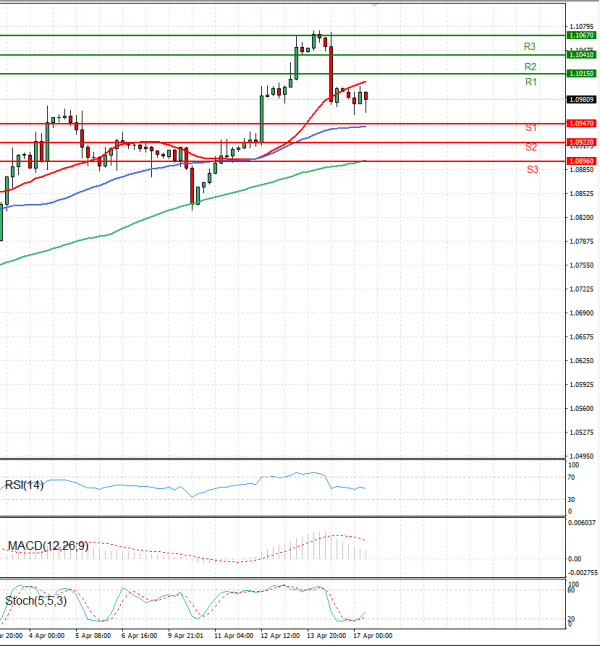Click the 1.07550 price axis value
Screen dimensions: 600x646
coord(581,265)
